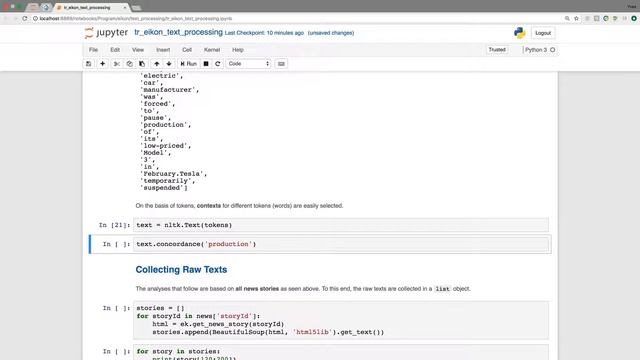Open browser zoom magnifier icon

(x=567, y=18)
